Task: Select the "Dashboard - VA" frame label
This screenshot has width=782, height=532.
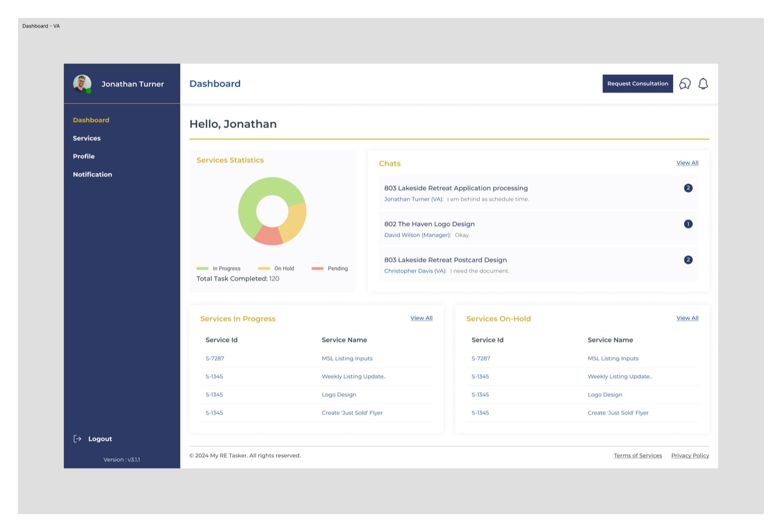Action: (41, 26)
